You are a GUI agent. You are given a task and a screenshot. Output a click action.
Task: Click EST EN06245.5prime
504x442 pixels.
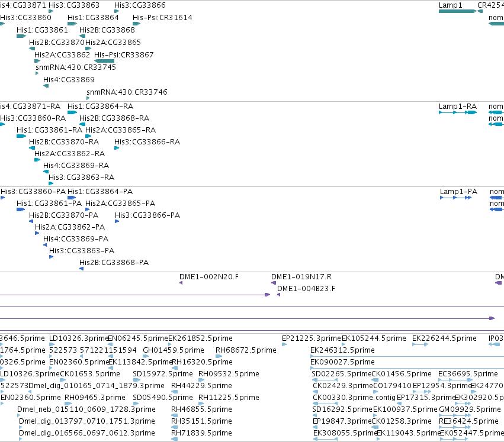click(x=138, y=338)
